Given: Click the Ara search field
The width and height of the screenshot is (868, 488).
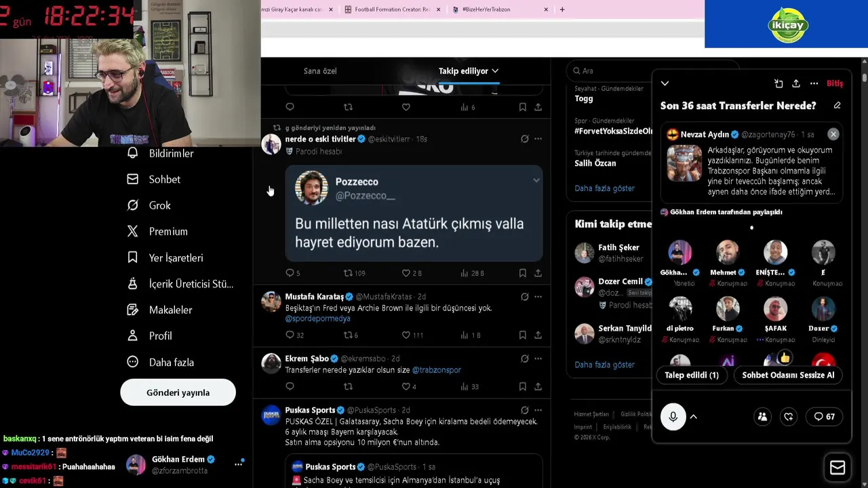Looking at the screenshot, I should tap(651, 70).
